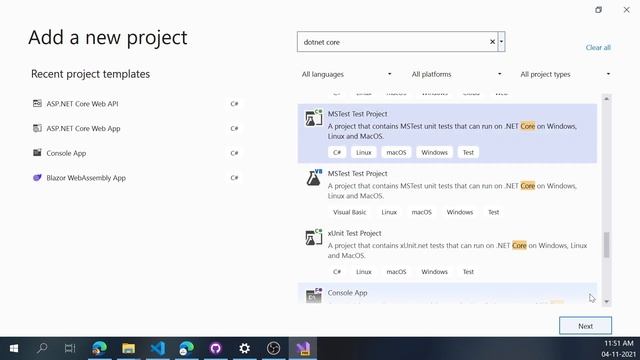Click 'macOS' tag on Visual Basic MSTest
Screen dimensions: 640x360
[x=421, y=212]
